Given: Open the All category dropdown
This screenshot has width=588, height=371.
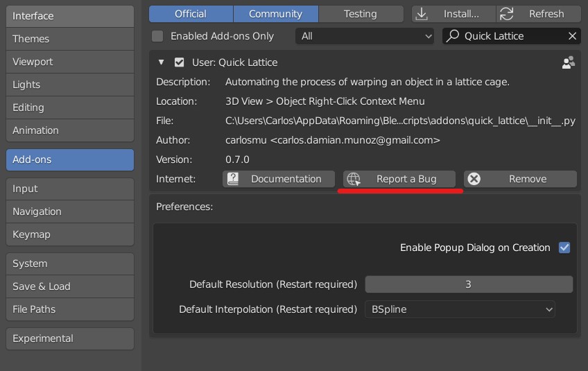Looking at the screenshot, I should 365,36.
